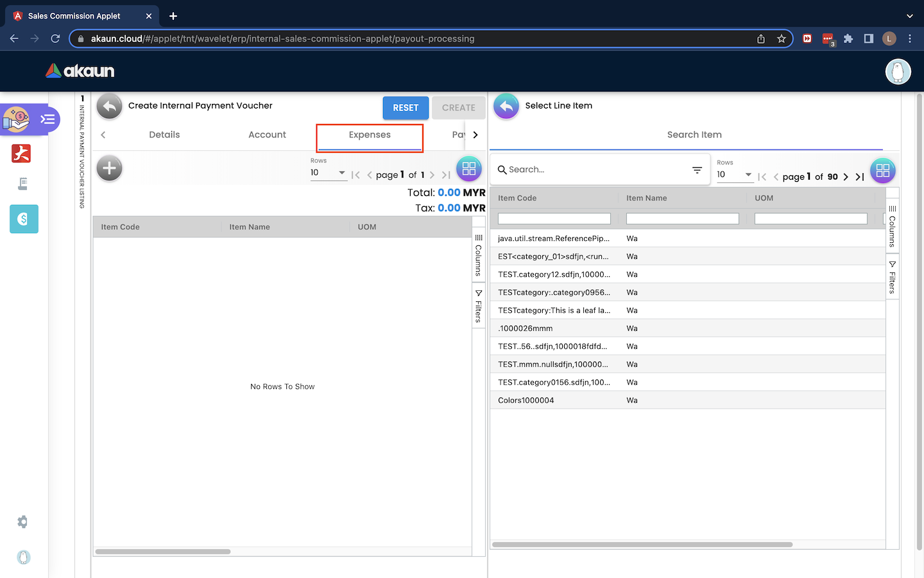The image size is (924, 578).
Task: Toggle Filters side panel in expenses grid
Action: coord(479,306)
